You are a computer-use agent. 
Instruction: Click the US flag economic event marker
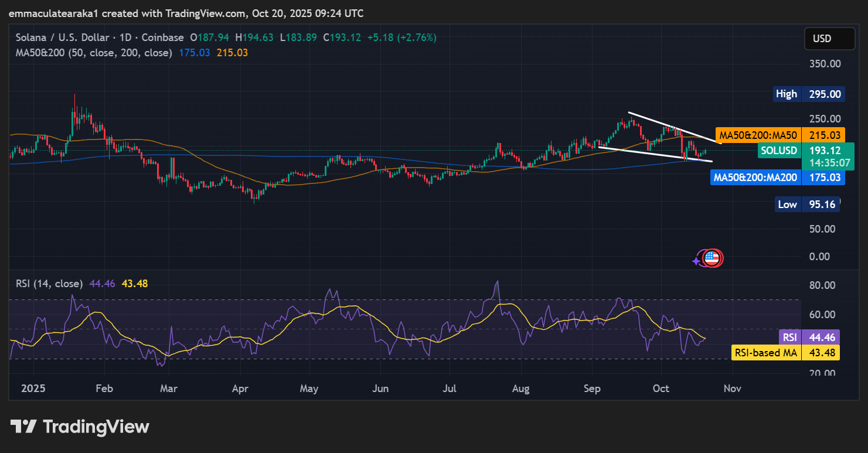(712, 258)
